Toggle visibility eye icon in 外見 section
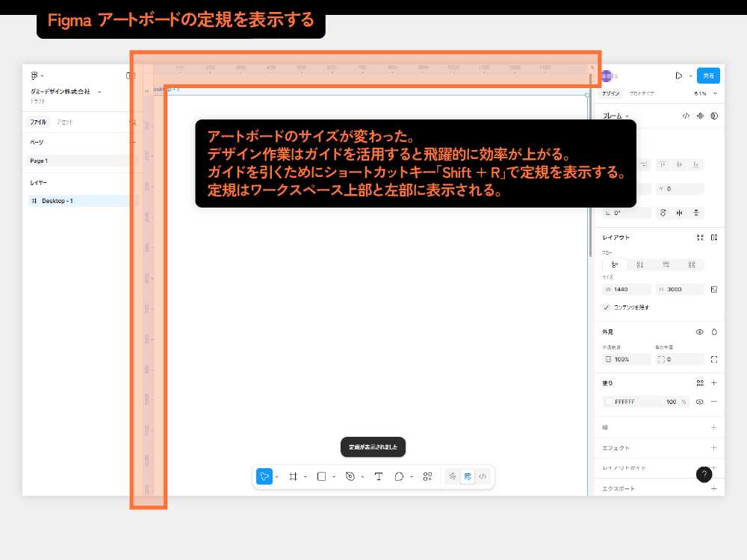The height and width of the screenshot is (560, 747). point(700,332)
